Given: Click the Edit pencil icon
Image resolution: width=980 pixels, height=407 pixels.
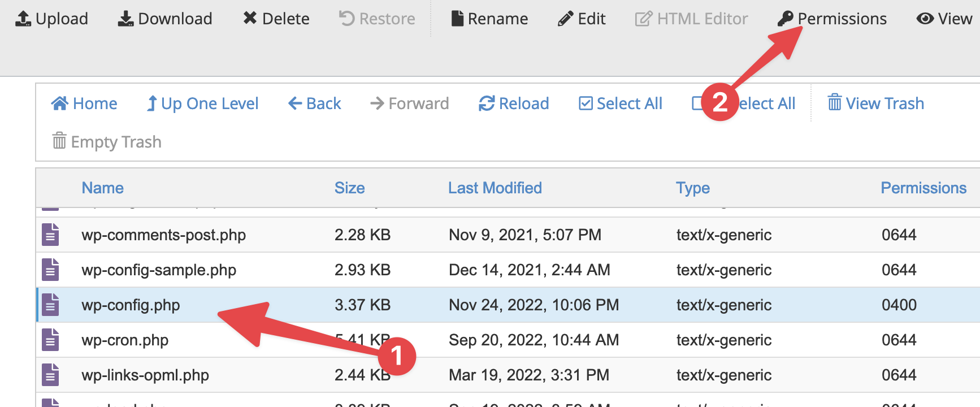Looking at the screenshot, I should coord(565,19).
